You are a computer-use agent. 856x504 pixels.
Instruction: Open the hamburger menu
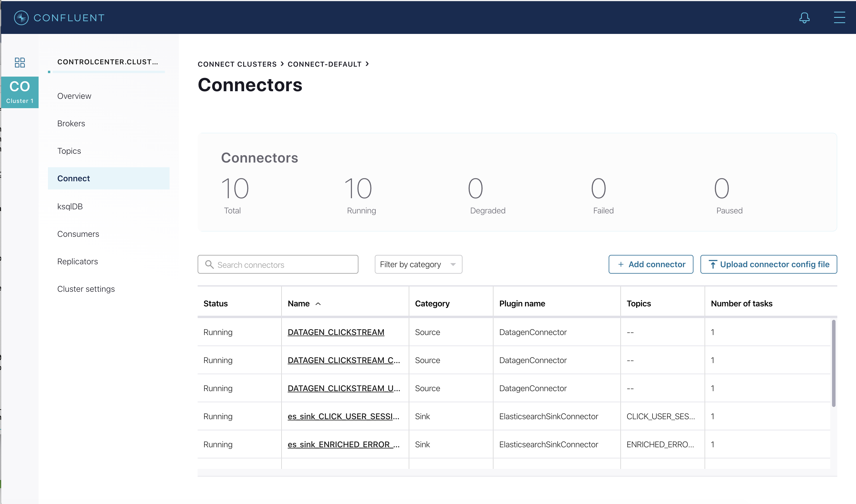click(x=839, y=18)
